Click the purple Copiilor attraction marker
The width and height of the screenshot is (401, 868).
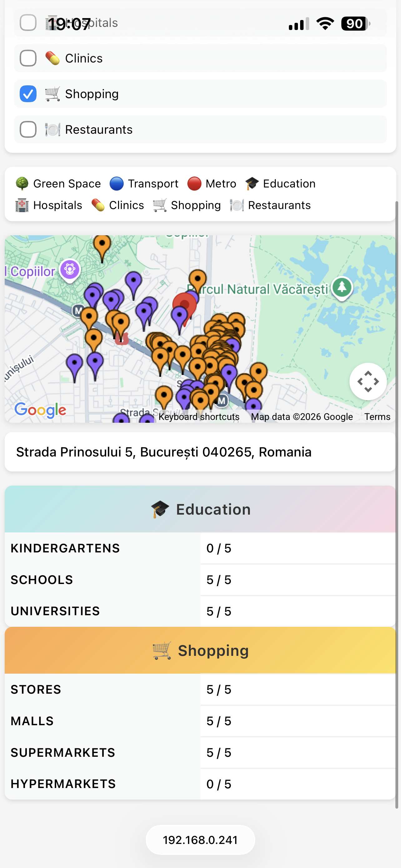[70, 269]
